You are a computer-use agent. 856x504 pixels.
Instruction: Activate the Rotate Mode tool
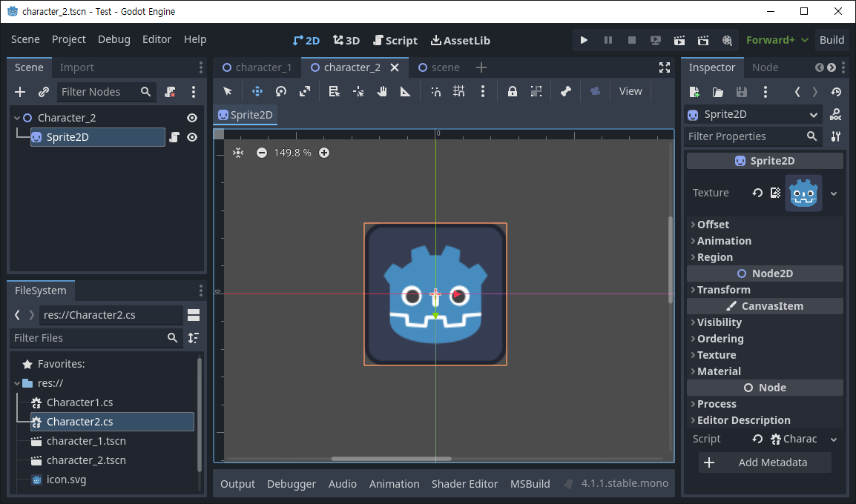tap(281, 92)
